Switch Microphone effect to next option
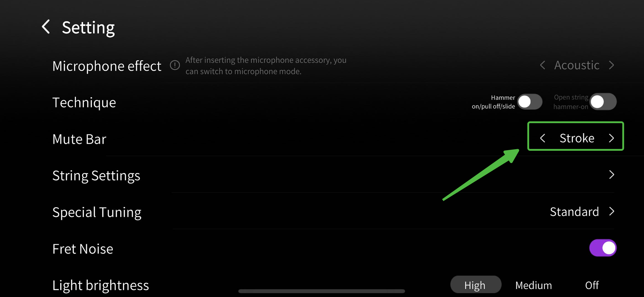The width and height of the screenshot is (644, 297). pos(611,65)
